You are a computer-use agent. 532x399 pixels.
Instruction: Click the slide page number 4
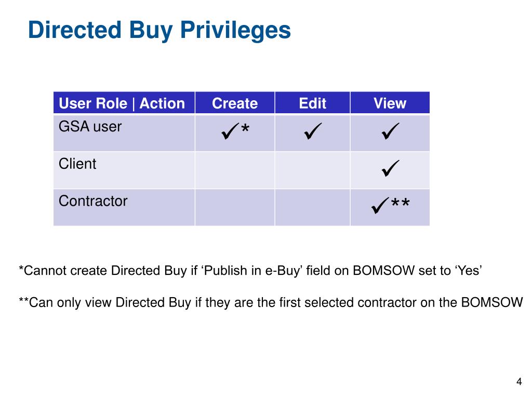[x=519, y=382]
